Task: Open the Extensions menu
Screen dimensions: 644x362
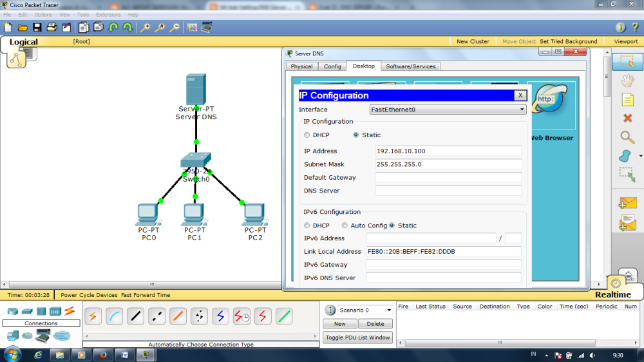Action: pos(108,14)
